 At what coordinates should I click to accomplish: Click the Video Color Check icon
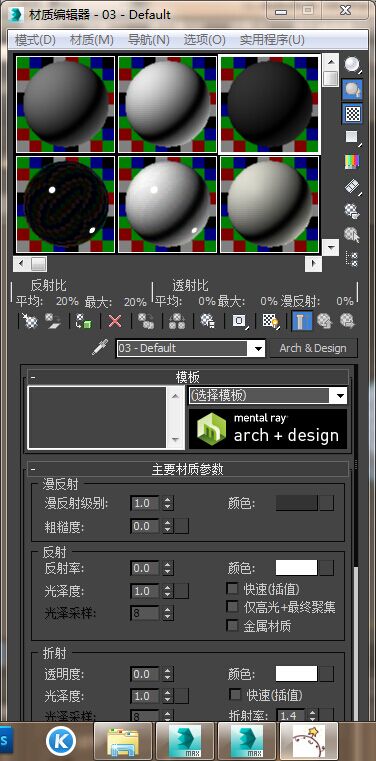[x=352, y=162]
